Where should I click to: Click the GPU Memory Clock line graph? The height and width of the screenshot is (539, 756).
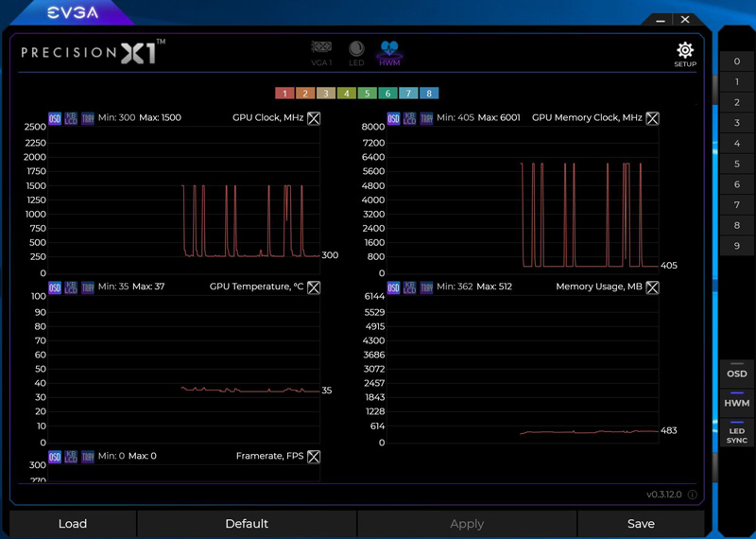(523, 200)
